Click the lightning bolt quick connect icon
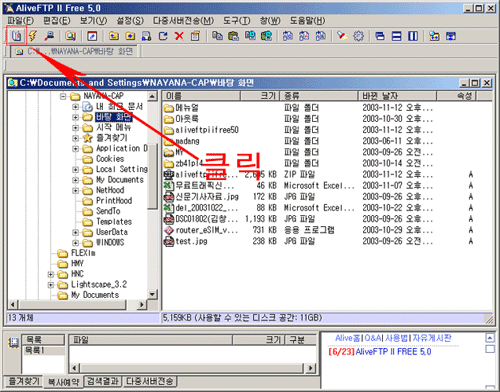Screen dimensions: 500x392 click(33, 36)
